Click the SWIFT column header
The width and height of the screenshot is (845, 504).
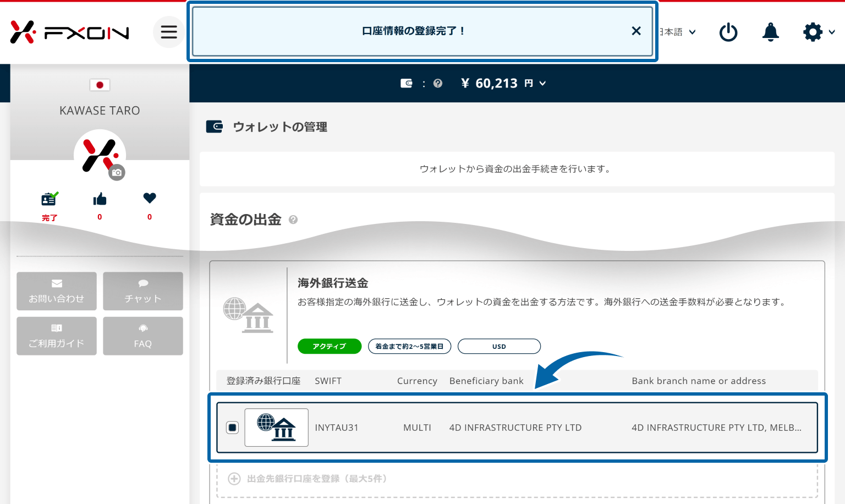328,381
